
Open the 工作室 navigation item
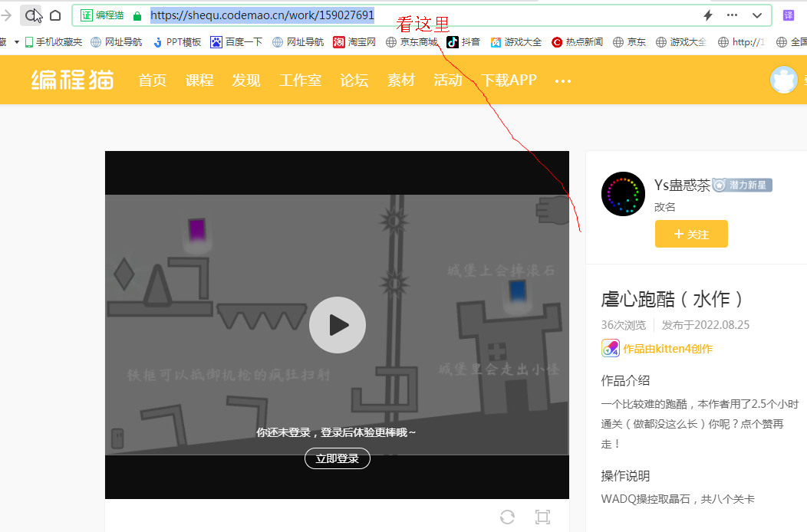[x=300, y=80]
